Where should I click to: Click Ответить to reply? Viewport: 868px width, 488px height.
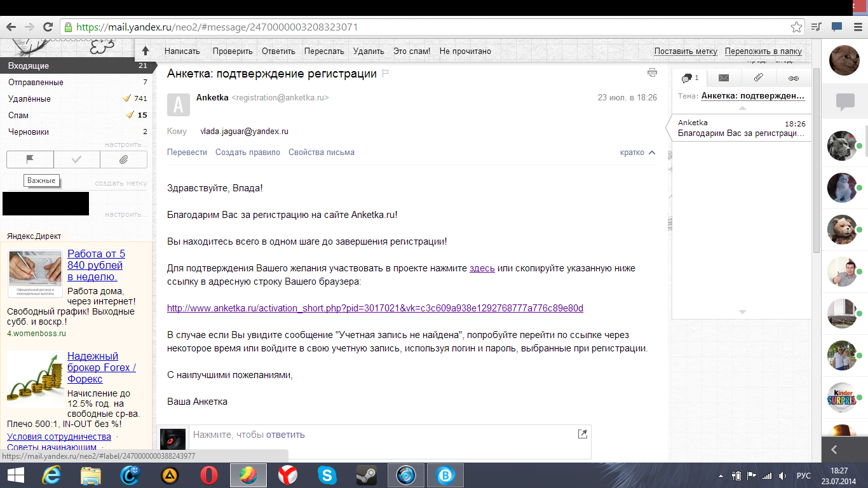tap(278, 51)
